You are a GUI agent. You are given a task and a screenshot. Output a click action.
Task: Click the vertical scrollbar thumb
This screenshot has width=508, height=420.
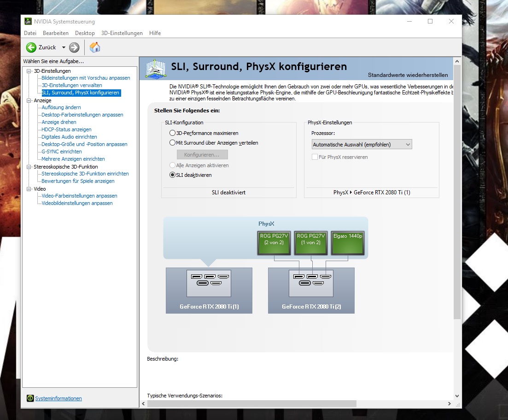pos(457,192)
